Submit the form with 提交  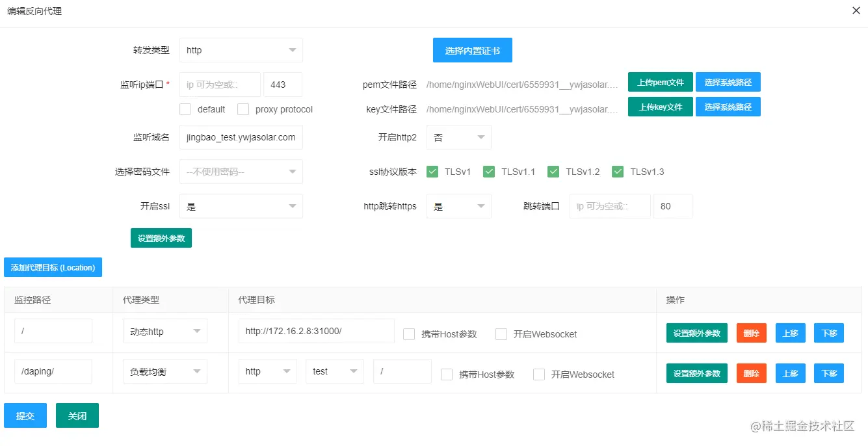point(25,415)
